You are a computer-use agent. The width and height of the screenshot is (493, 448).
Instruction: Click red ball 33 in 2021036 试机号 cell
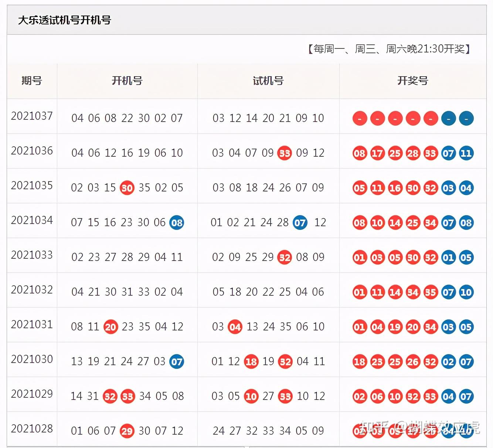285,153
